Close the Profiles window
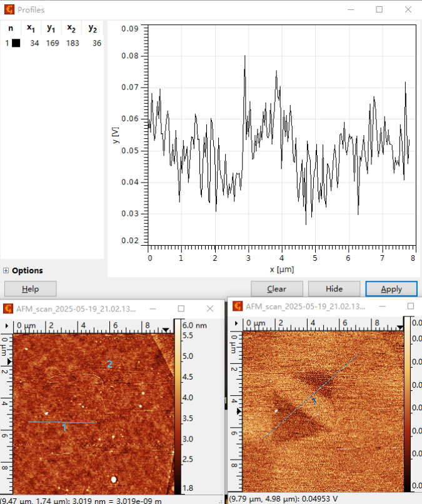This screenshot has width=422, height=504. (407, 9)
